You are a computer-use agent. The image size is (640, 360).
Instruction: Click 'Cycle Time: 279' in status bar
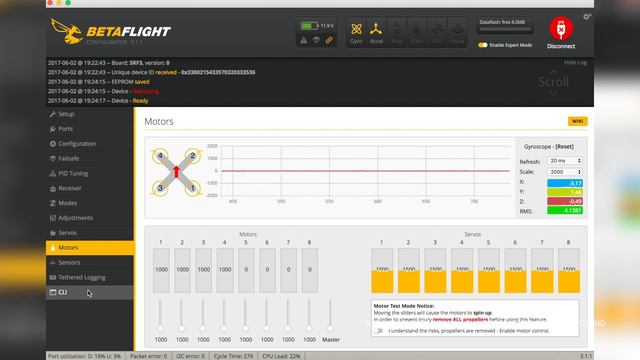click(x=233, y=356)
